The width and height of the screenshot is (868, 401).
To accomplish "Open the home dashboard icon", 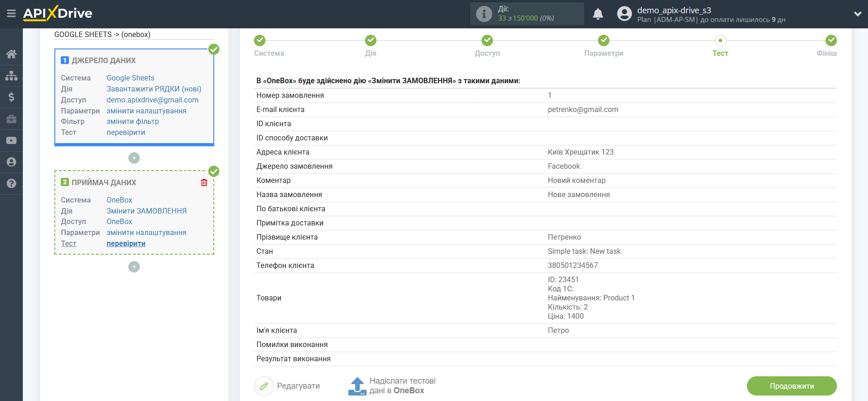I will point(11,54).
